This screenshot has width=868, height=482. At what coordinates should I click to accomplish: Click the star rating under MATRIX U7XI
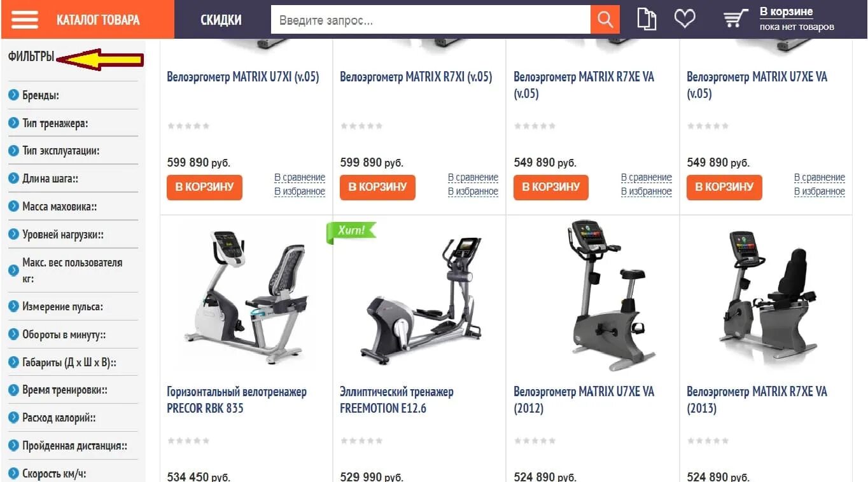pos(188,126)
